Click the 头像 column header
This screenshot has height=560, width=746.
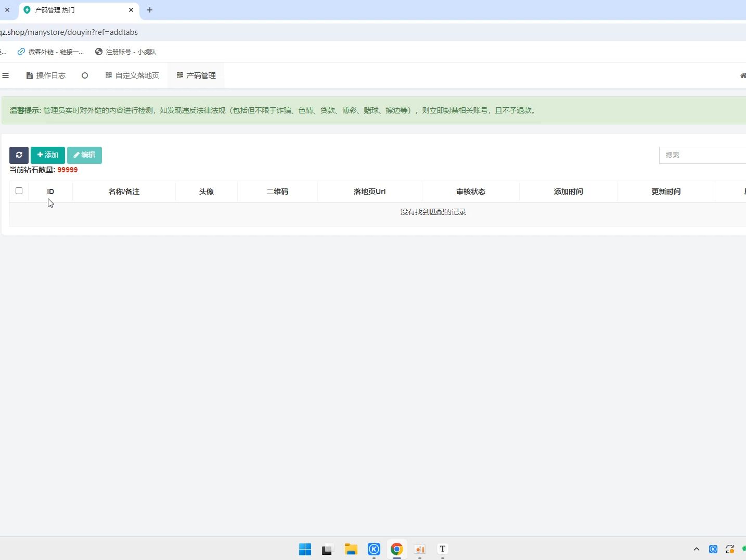[x=207, y=192]
